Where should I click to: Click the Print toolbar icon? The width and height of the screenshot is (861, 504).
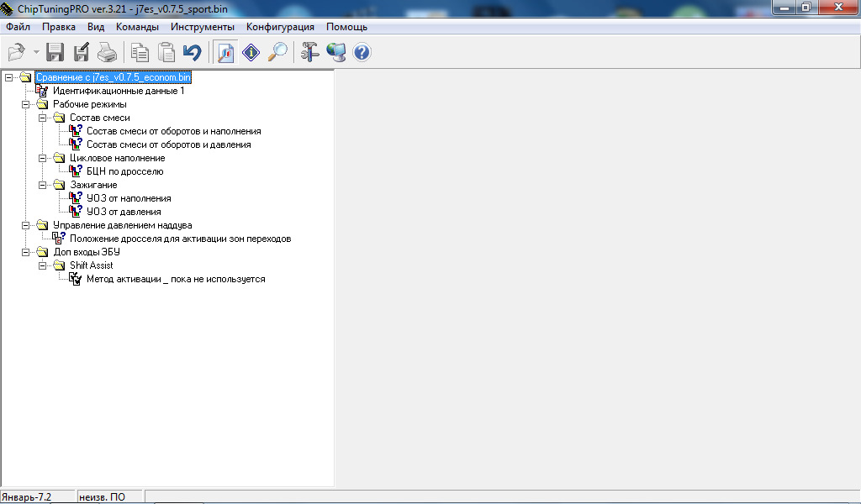[107, 52]
